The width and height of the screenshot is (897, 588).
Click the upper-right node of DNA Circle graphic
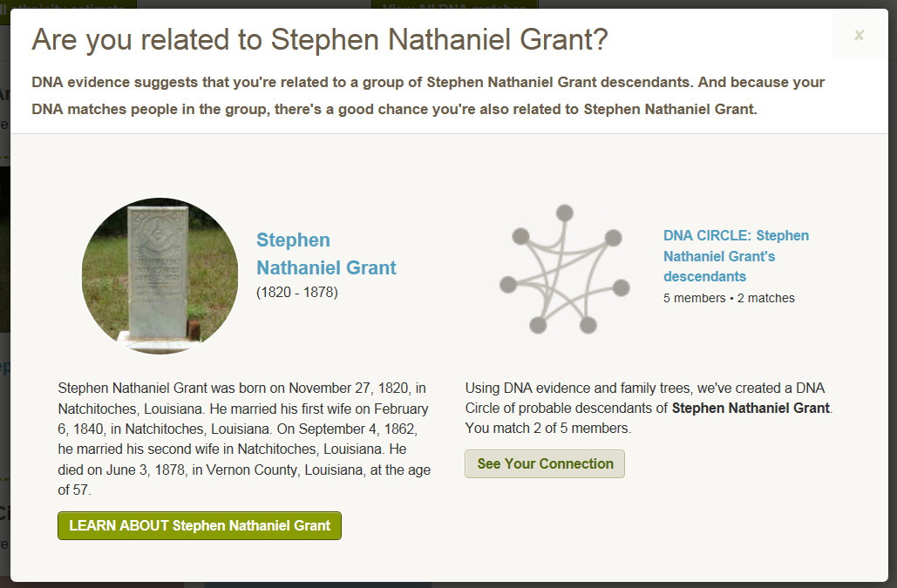(x=613, y=237)
